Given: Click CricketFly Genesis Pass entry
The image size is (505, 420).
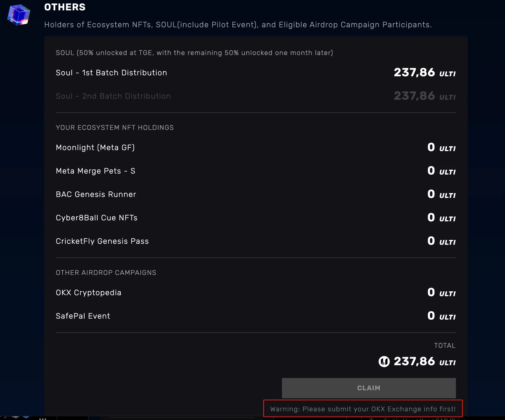Looking at the screenshot, I should (x=256, y=241).
